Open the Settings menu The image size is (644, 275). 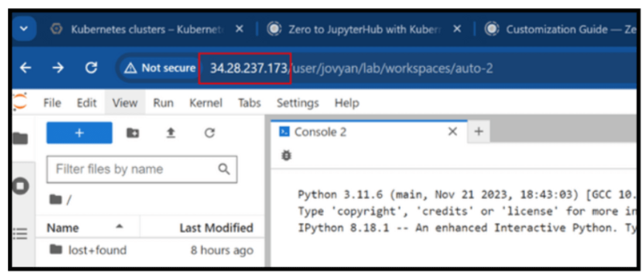tap(297, 103)
